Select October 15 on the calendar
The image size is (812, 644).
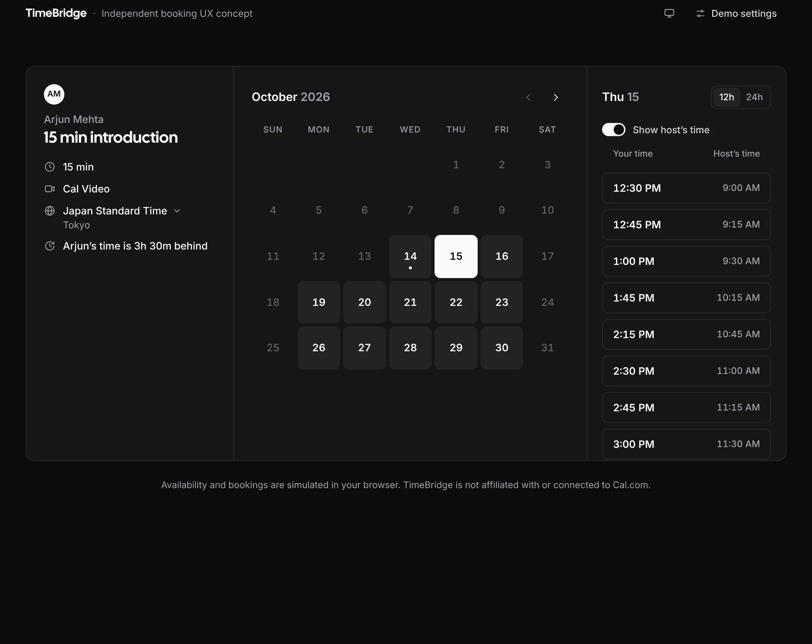(x=456, y=256)
